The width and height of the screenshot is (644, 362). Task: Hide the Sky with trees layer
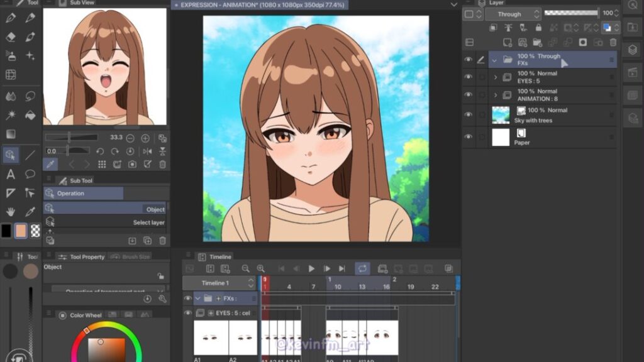tap(468, 114)
